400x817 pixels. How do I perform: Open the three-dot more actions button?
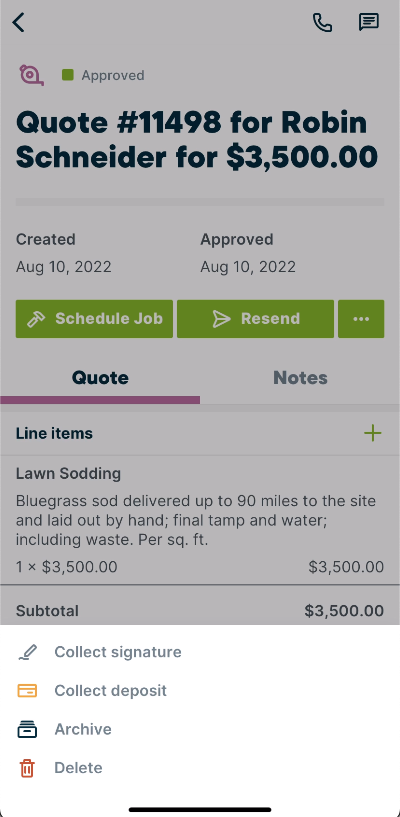361,319
